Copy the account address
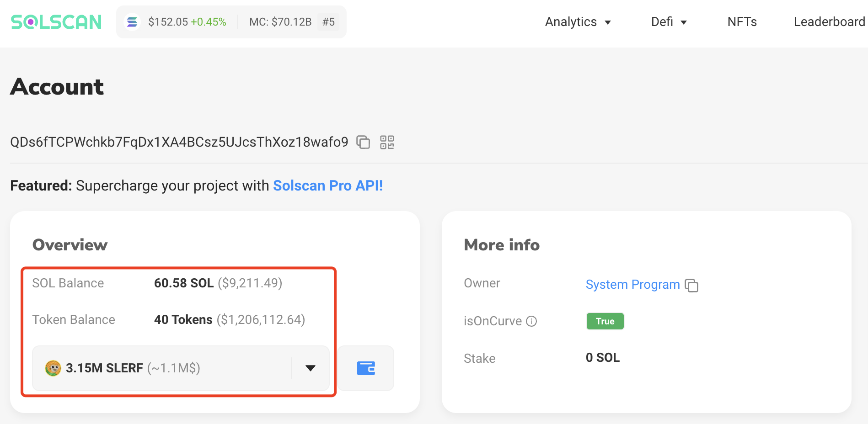 pyautogui.click(x=363, y=142)
